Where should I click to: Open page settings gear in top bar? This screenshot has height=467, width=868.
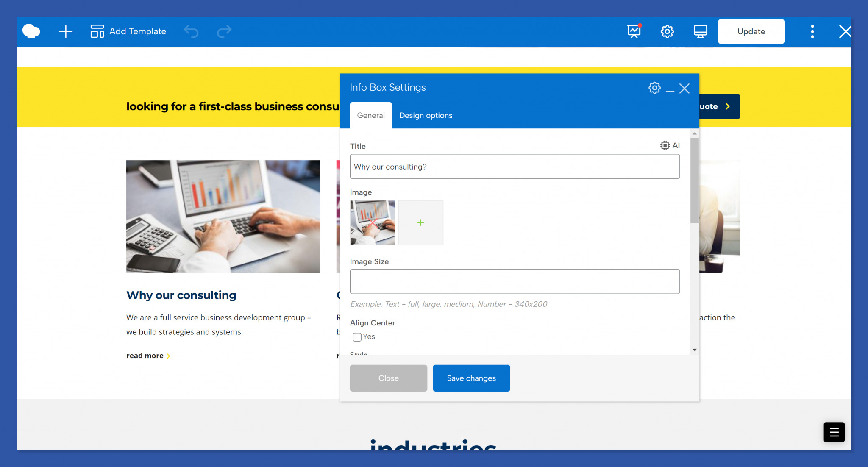coord(667,31)
